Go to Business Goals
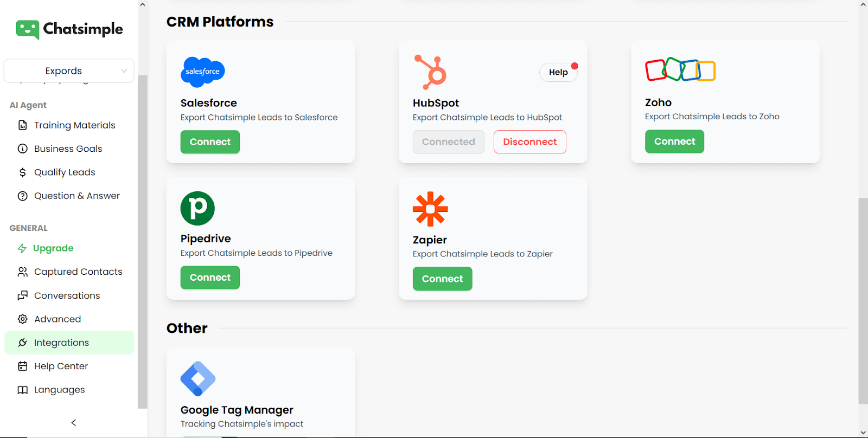The width and height of the screenshot is (868, 438). [68, 149]
